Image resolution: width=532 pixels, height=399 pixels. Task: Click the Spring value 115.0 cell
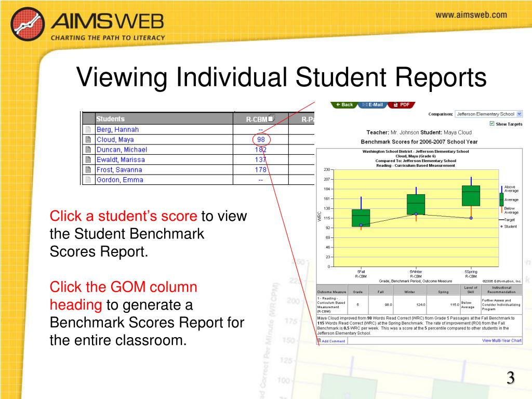(x=443, y=304)
